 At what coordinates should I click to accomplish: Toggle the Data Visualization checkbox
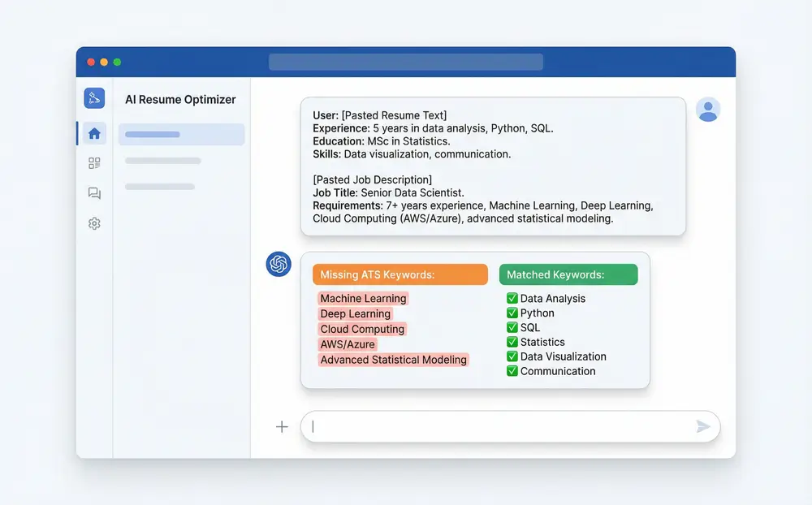(x=512, y=356)
